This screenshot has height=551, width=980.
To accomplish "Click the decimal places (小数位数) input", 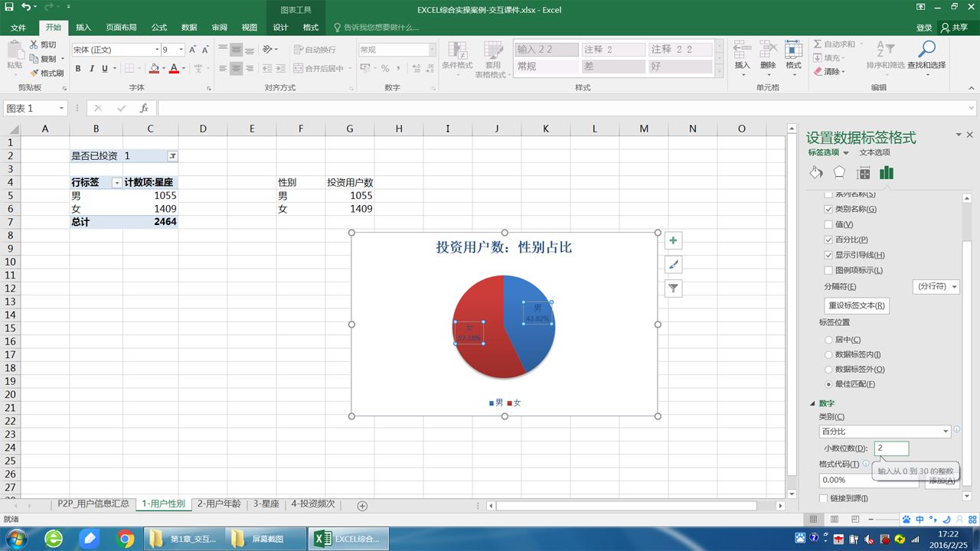I will 892,448.
